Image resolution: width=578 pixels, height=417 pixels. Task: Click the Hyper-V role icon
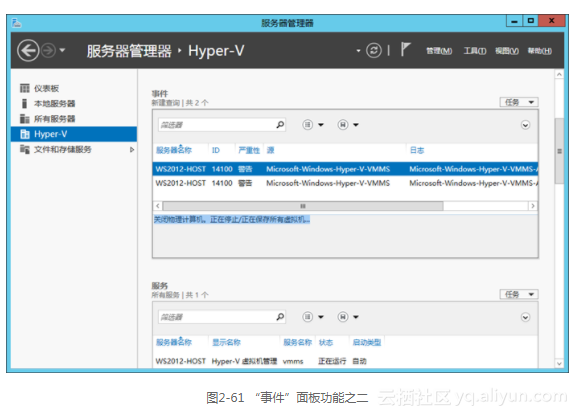click(x=24, y=134)
